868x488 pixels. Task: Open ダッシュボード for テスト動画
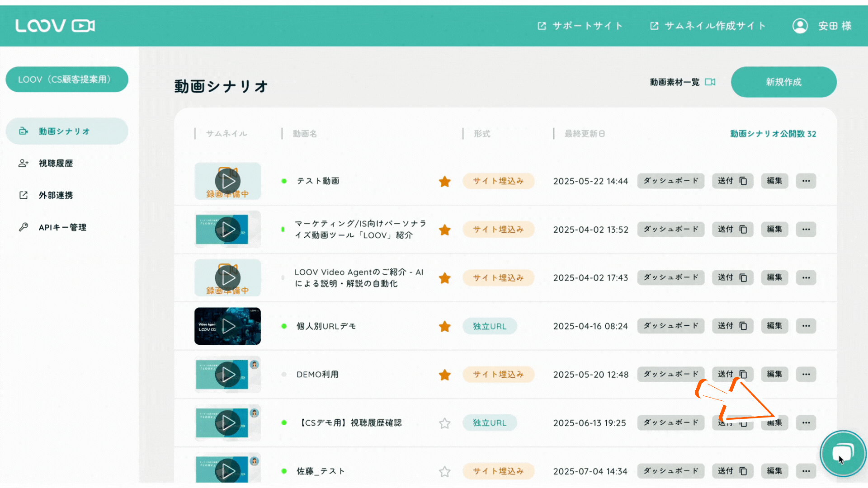671,181
